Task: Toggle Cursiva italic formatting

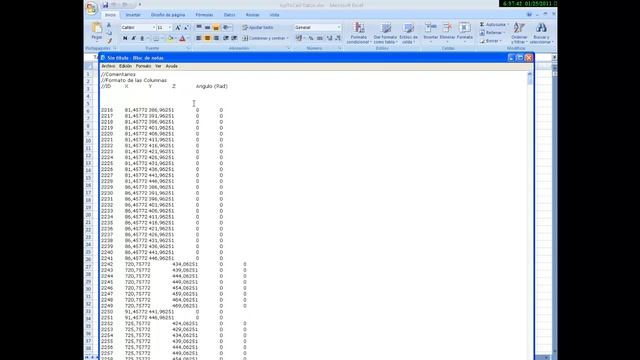Action: pyautogui.click(x=133, y=38)
